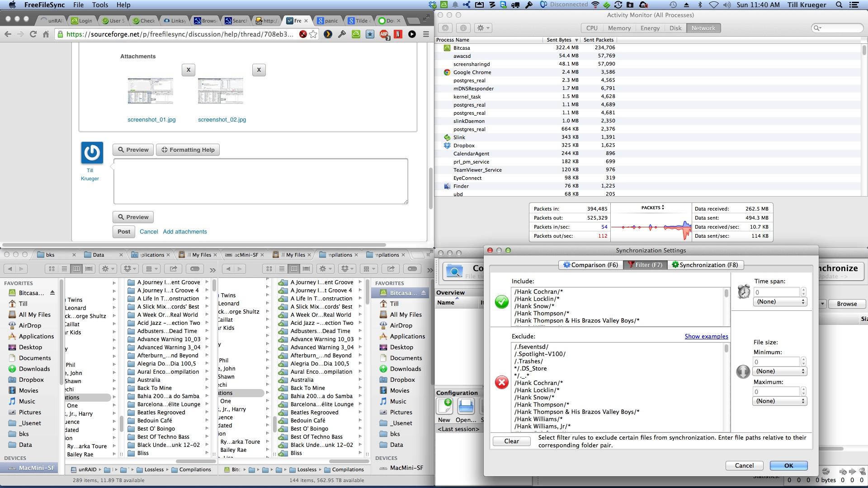Click the Preview button in forum post
Screen dimensions: 868x488
(x=133, y=150)
